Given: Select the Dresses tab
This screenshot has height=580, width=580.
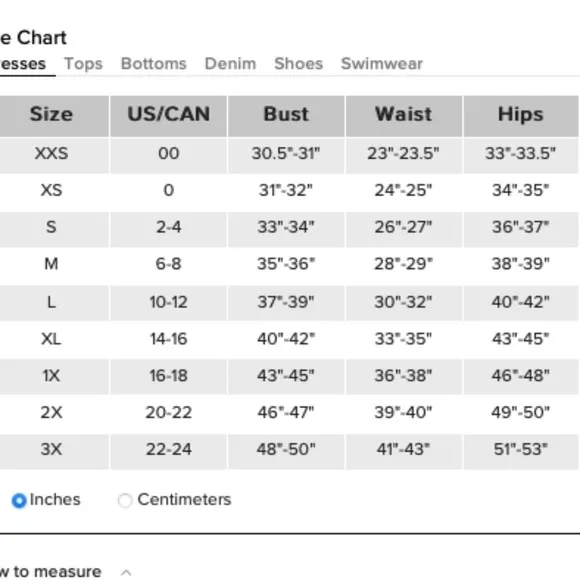Looking at the screenshot, I should click(x=22, y=64).
